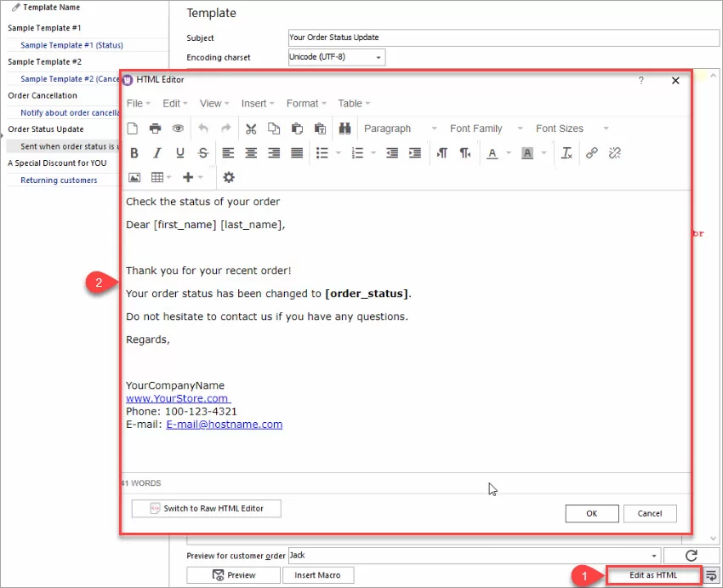The image size is (723, 588).
Task: Open the Font Family dropdown
Action: pos(484,128)
